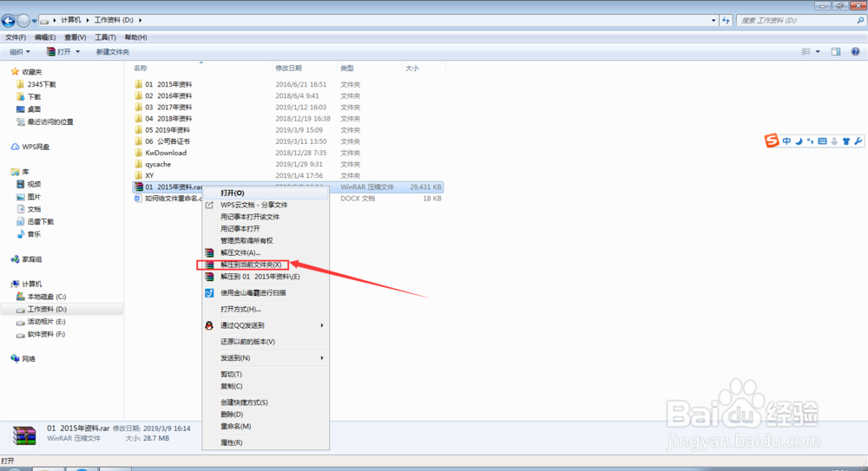The width and height of the screenshot is (868, 471).
Task: Click the antivirus shield icon beside 使用金山毒霸进行扫描
Action: coord(209,293)
